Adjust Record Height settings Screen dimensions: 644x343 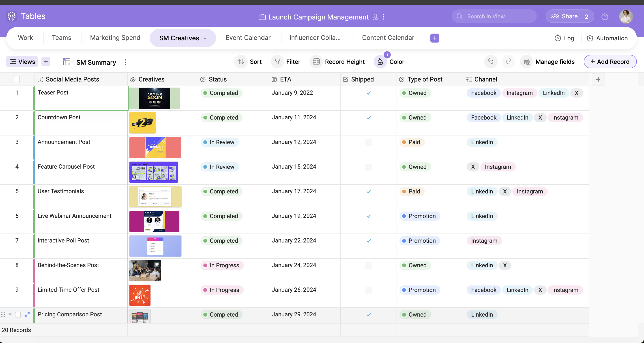click(337, 62)
